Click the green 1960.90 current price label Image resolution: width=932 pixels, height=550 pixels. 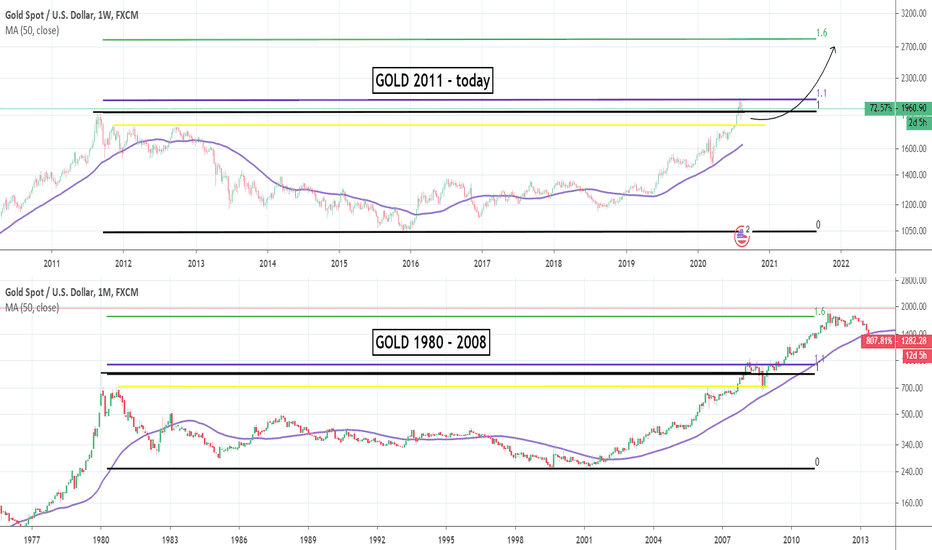click(898, 108)
